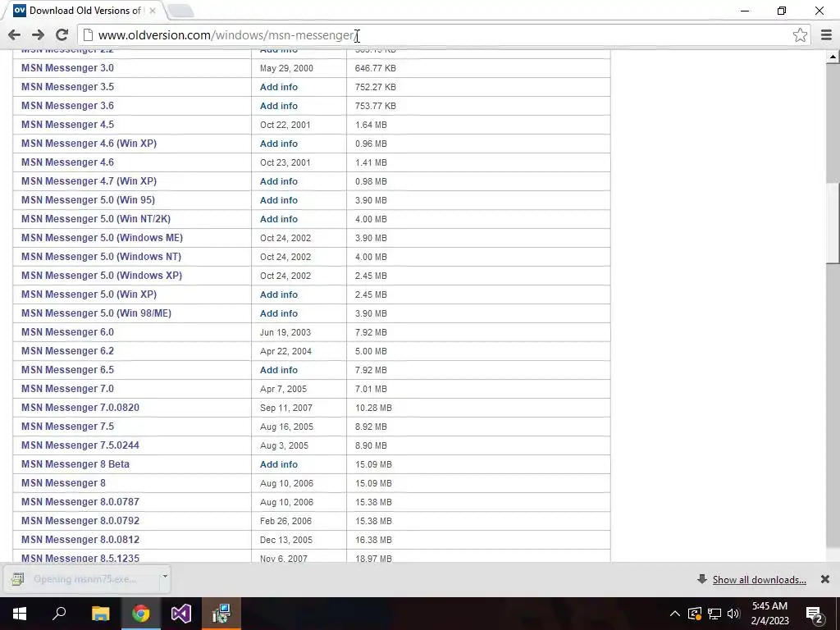Open the notification action center

tap(814, 614)
